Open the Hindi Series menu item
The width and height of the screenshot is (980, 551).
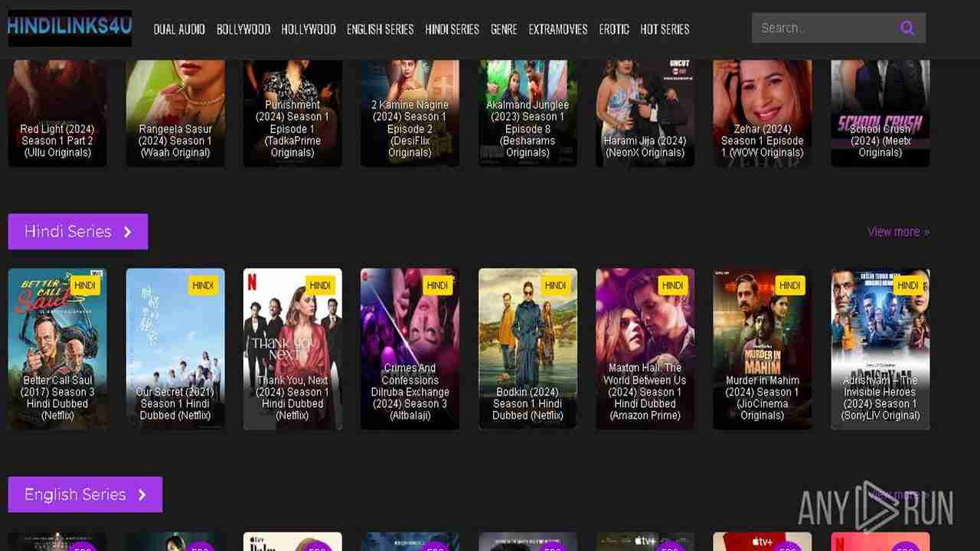[x=452, y=29]
